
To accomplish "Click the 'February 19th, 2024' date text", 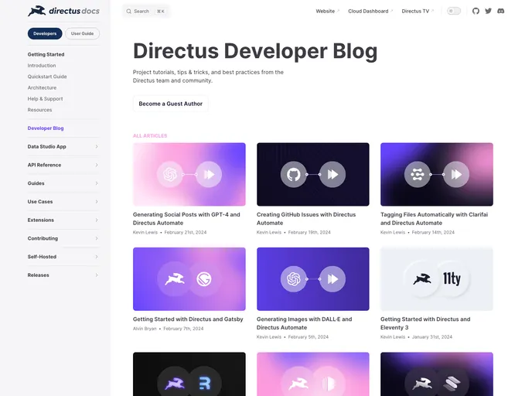I will [309, 233].
